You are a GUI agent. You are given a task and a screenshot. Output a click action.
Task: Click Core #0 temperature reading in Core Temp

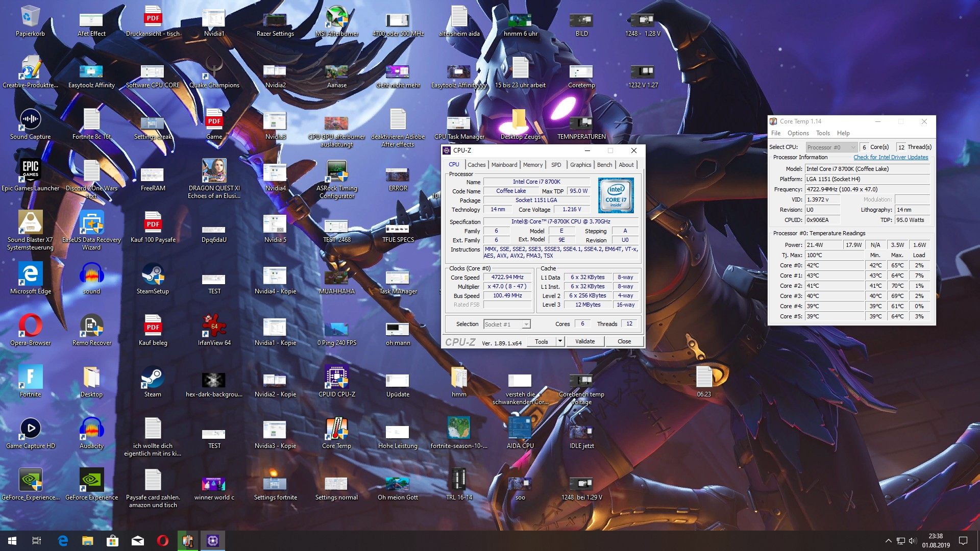[835, 265]
